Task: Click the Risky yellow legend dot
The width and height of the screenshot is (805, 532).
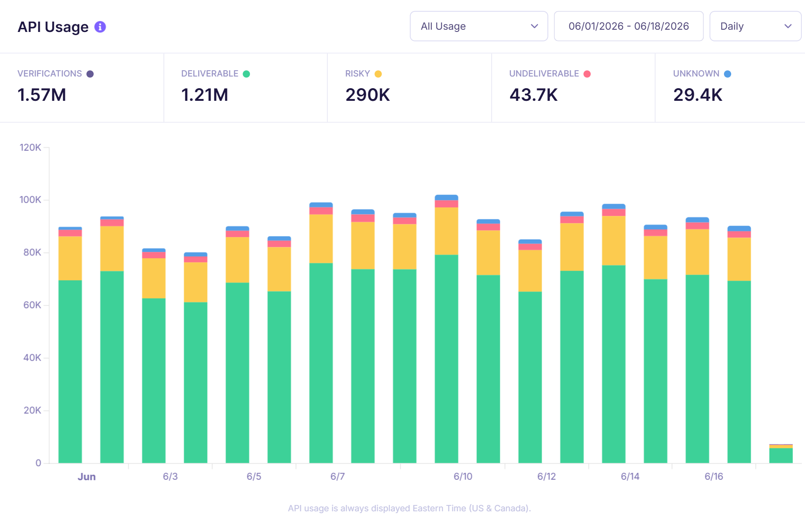Action: coord(378,74)
